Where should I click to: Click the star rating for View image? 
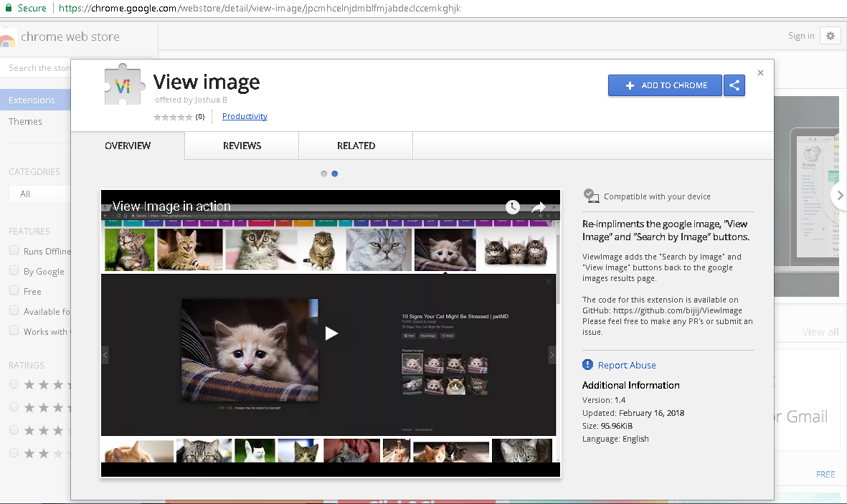(x=173, y=117)
